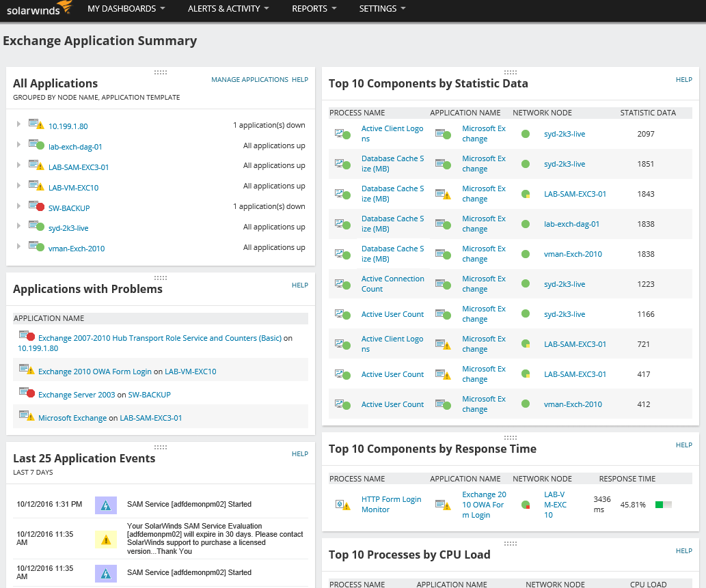Open Help for All Applications panel
This screenshot has height=588, width=706.
tap(300, 80)
